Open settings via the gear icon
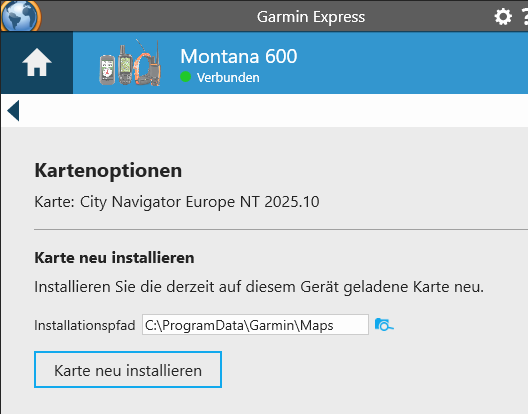The image size is (528, 414). 503,17
